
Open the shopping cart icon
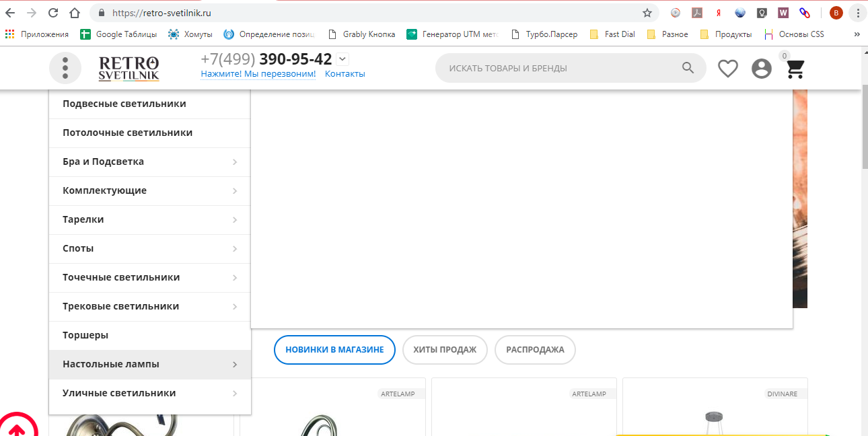tap(795, 69)
